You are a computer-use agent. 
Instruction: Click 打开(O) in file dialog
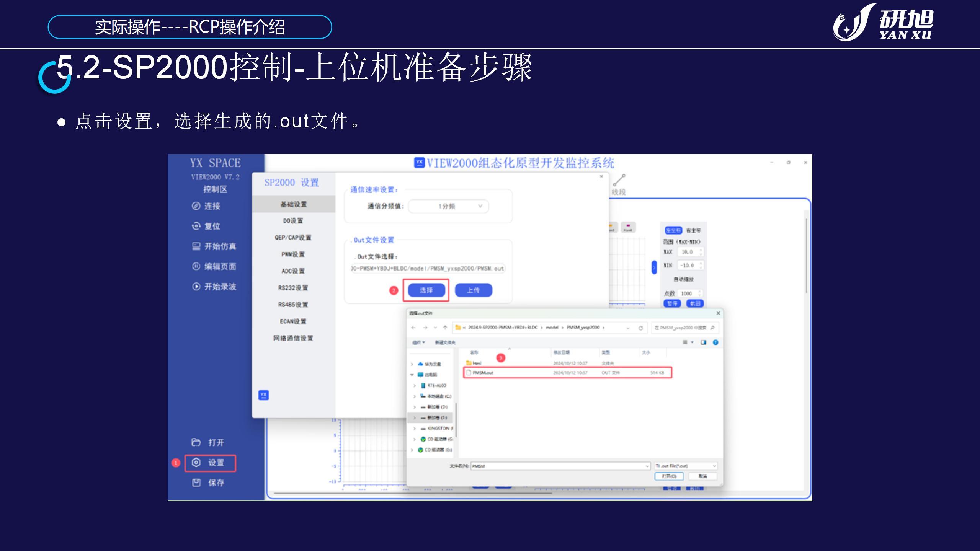tap(669, 476)
